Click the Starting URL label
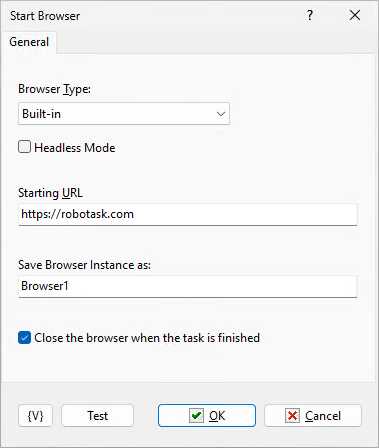 (50, 193)
